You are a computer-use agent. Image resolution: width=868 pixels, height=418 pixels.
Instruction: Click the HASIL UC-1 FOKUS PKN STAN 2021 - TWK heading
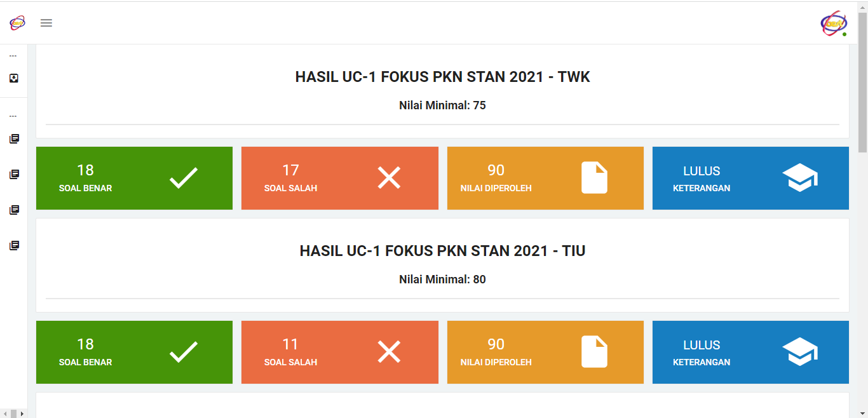point(442,77)
